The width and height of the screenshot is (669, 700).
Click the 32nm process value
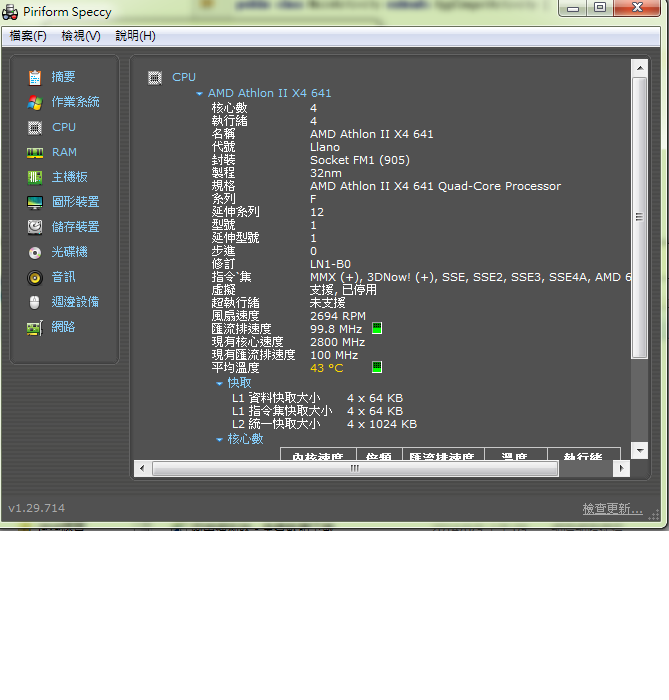coord(326,173)
